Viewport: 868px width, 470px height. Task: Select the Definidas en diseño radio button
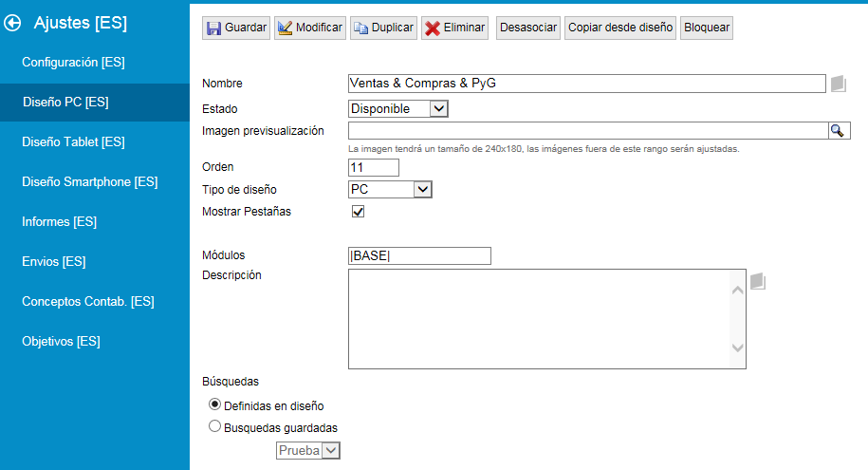point(214,405)
